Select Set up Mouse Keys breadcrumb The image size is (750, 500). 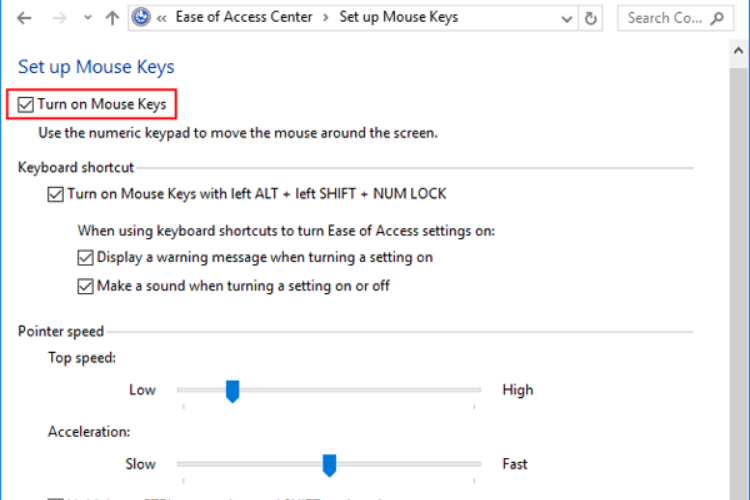pos(398,17)
